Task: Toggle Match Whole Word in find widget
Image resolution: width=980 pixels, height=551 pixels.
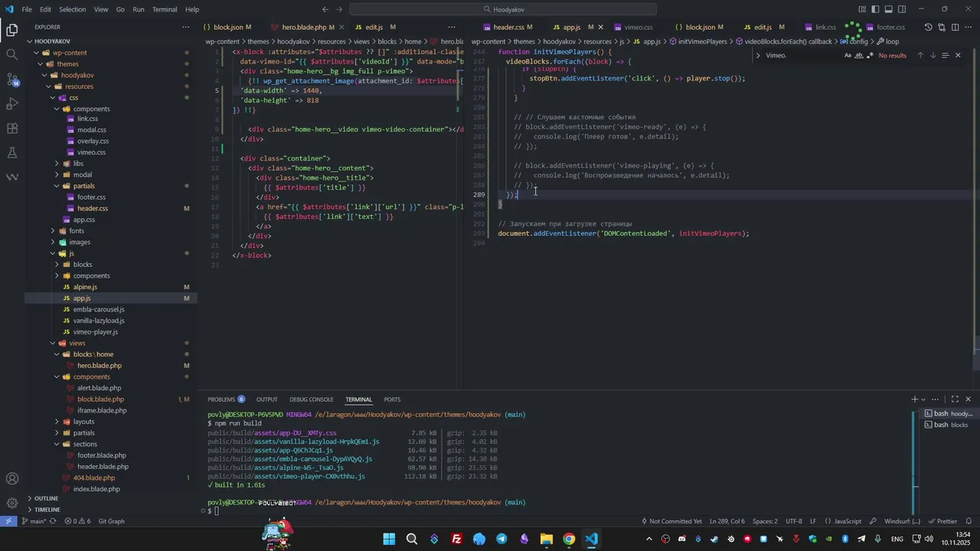Action: [x=859, y=55]
